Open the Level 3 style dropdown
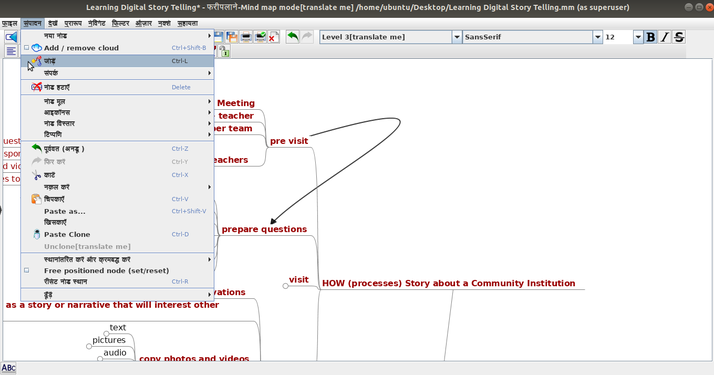The image size is (714, 375). pyautogui.click(x=457, y=37)
